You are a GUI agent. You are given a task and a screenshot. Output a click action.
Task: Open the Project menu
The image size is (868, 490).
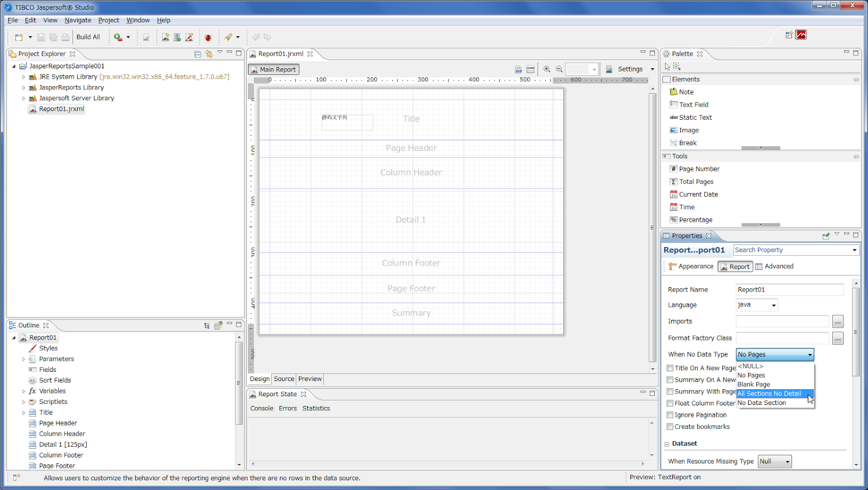(x=108, y=20)
